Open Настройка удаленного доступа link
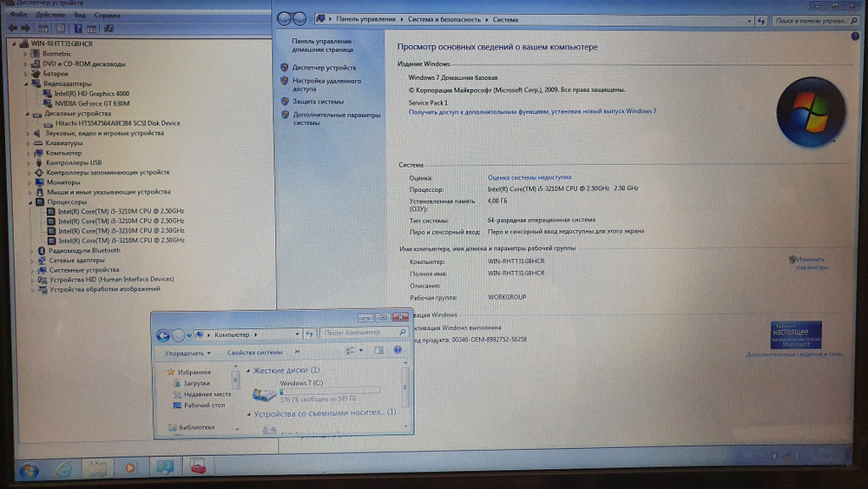The width and height of the screenshot is (868, 489). tap(326, 85)
